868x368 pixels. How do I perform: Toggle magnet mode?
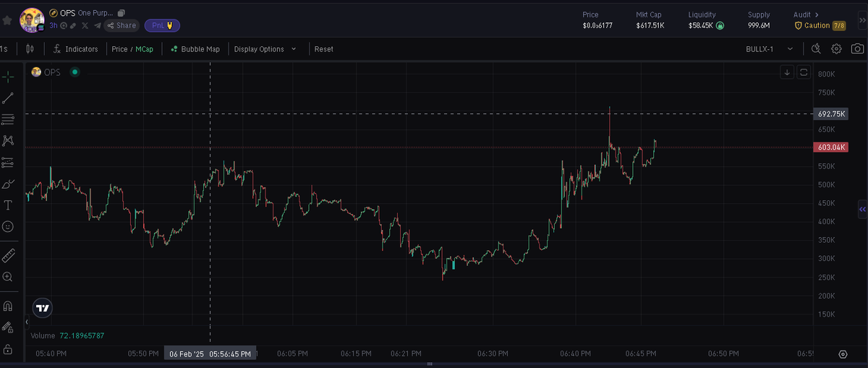(8, 306)
